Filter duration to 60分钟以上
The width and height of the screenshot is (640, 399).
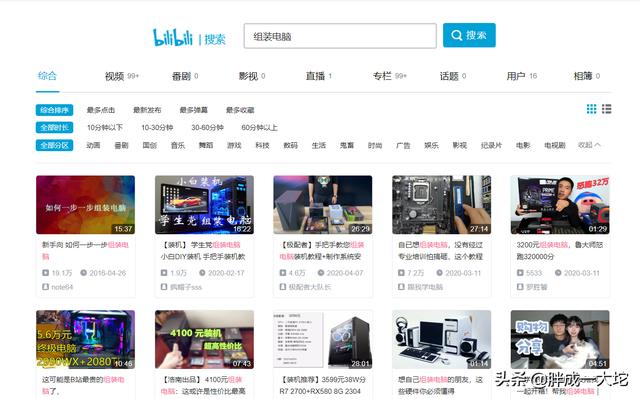(260, 128)
